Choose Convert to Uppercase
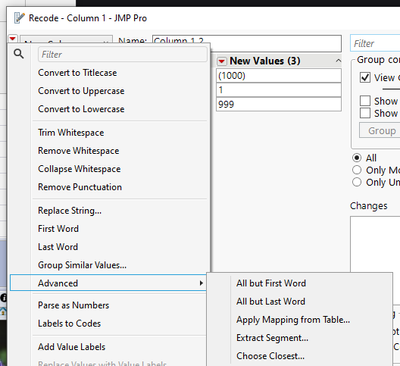Image resolution: width=400 pixels, height=366 pixels. [81, 91]
